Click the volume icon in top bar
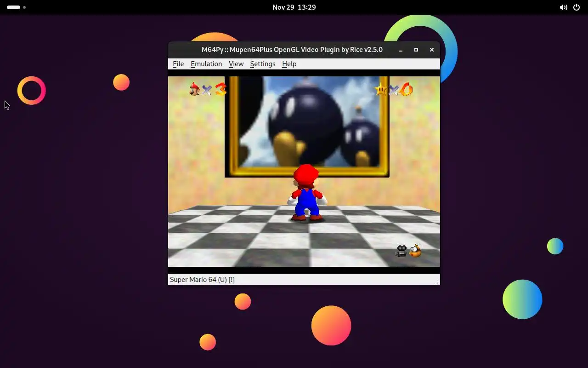 coord(564,7)
